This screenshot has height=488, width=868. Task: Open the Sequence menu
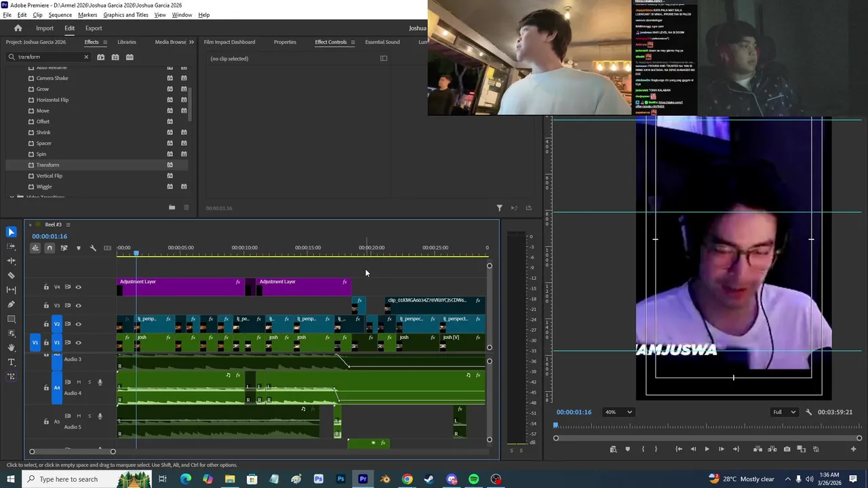point(60,14)
